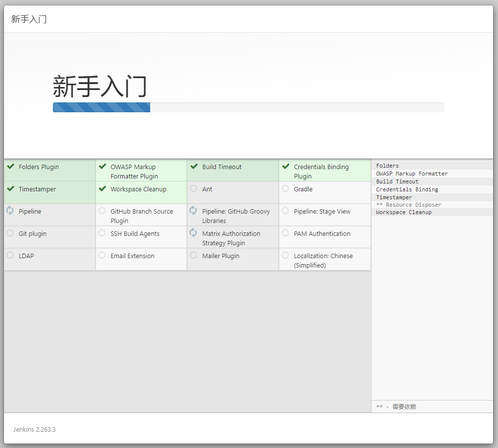The height and width of the screenshot is (448, 498).
Task: Click the Folders Plugin label
Action: [x=39, y=167]
